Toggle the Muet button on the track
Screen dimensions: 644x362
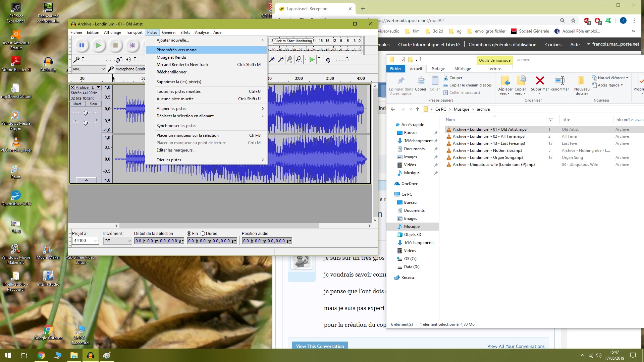pos(77,104)
